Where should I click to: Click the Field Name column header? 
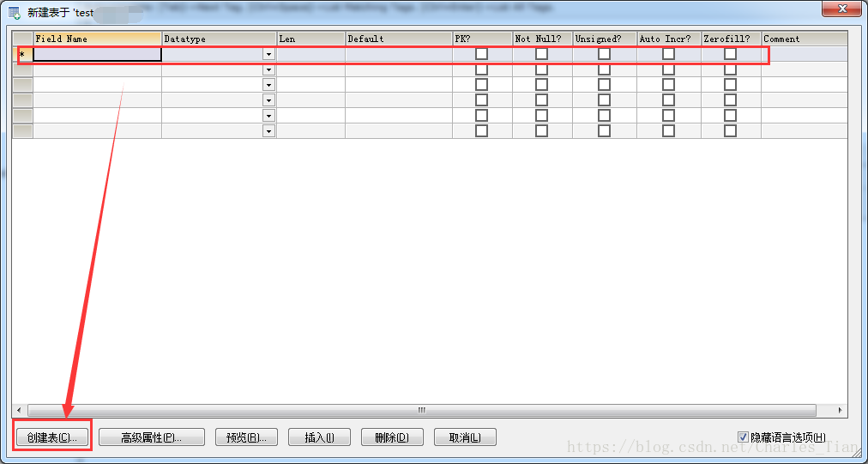pos(98,39)
